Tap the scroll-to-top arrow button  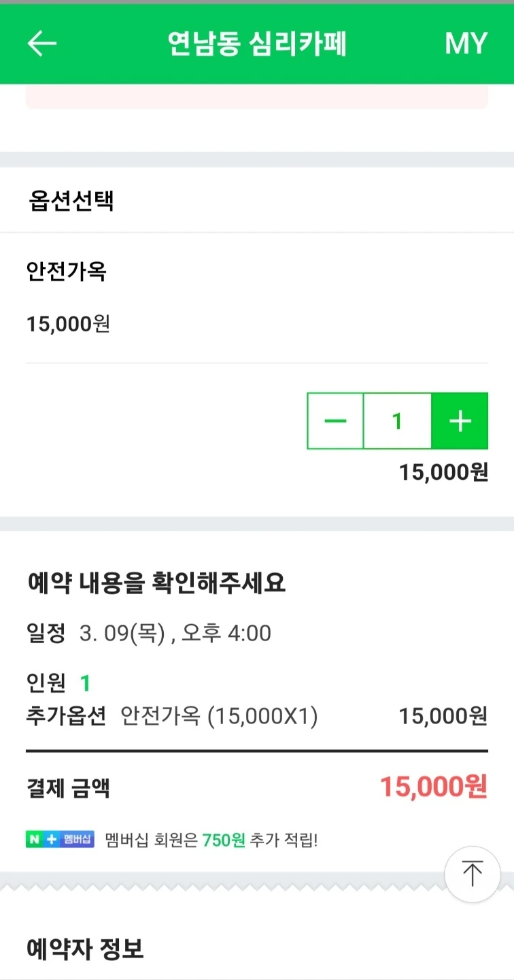click(473, 875)
